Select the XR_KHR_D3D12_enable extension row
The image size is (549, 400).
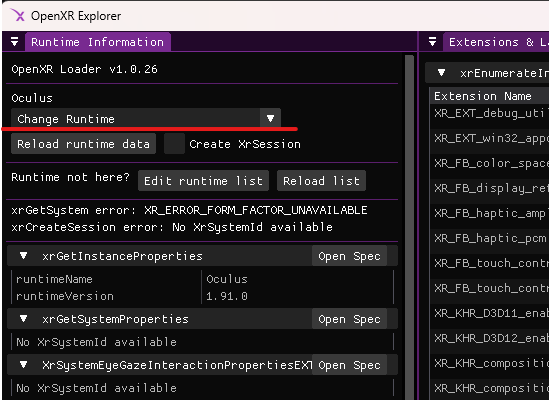coord(489,338)
